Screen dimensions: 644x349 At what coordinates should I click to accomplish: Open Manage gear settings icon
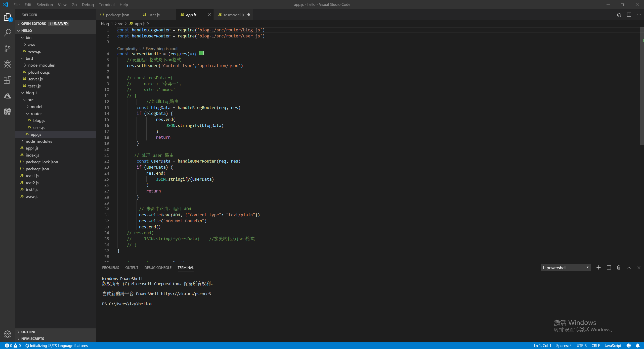[x=8, y=334]
